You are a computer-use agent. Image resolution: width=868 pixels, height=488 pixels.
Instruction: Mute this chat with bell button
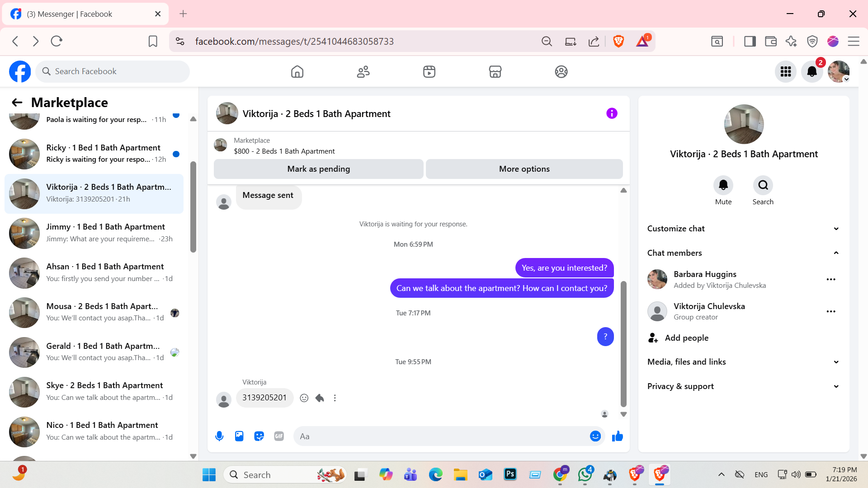click(723, 185)
